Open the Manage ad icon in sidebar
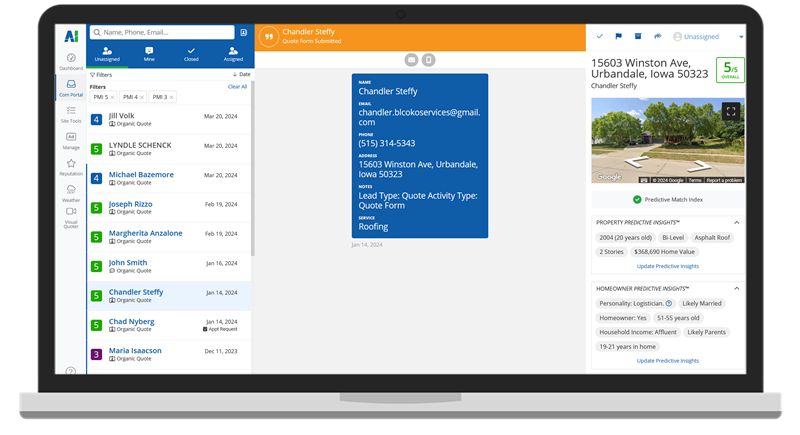Viewport: 800px width, 435px height. pyautogui.click(x=71, y=141)
